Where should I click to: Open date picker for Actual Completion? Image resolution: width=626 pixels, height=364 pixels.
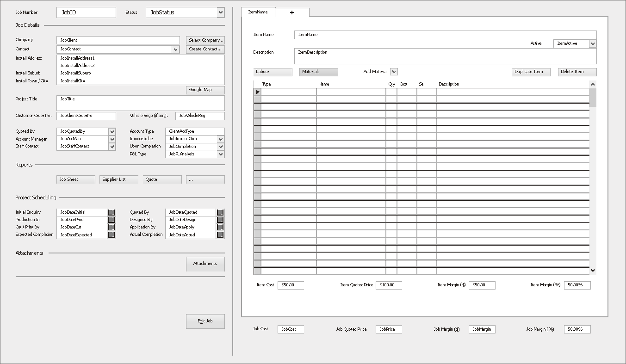tap(220, 235)
